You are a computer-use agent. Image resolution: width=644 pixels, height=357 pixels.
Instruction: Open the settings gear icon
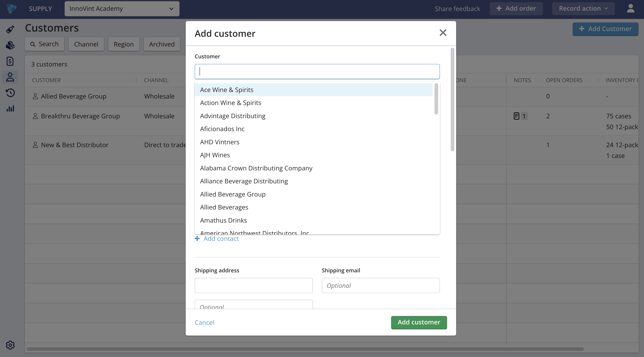pyautogui.click(x=10, y=345)
